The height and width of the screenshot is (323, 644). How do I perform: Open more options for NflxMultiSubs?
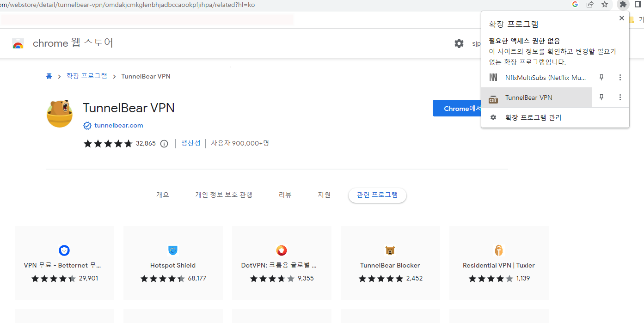click(x=620, y=78)
